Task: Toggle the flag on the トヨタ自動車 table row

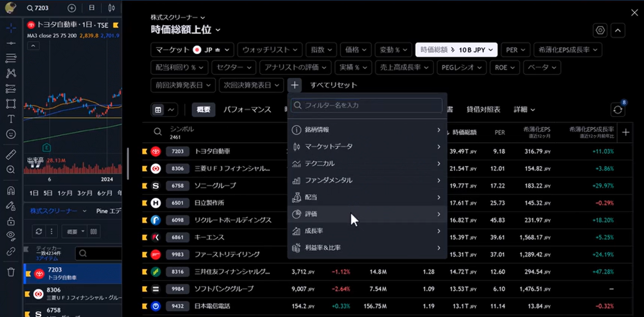Action: (145, 151)
